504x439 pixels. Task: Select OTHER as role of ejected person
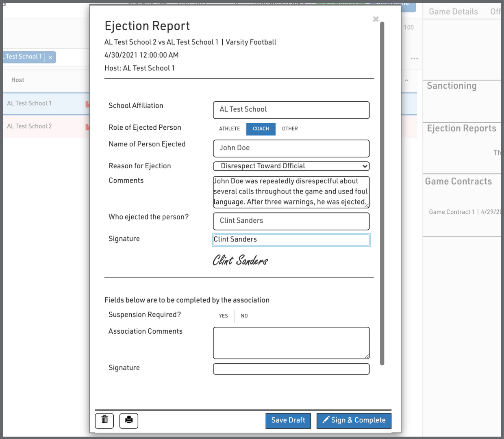(x=290, y=129)
